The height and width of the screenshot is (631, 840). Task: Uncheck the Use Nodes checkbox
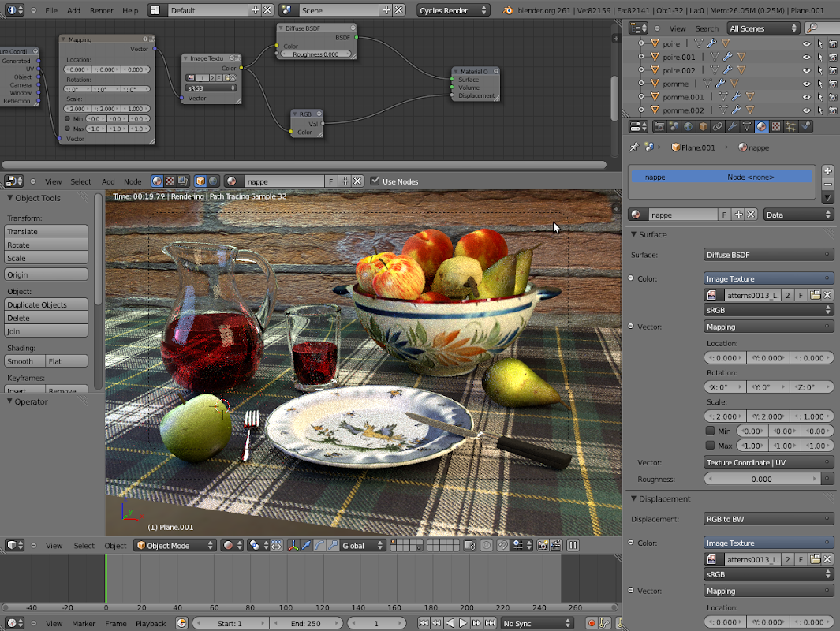tap(375, 181)
